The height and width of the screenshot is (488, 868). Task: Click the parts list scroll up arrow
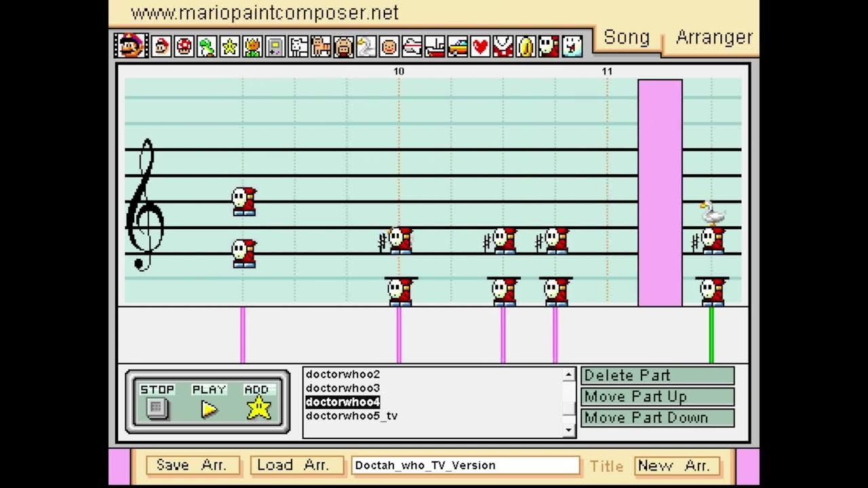(x=568, y=375)
